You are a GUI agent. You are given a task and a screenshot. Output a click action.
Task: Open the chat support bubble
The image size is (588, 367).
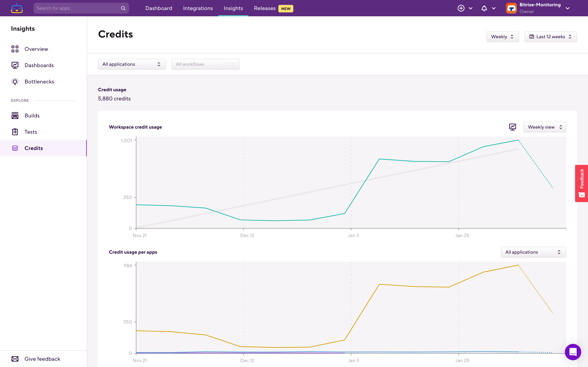tap(573, 352)
